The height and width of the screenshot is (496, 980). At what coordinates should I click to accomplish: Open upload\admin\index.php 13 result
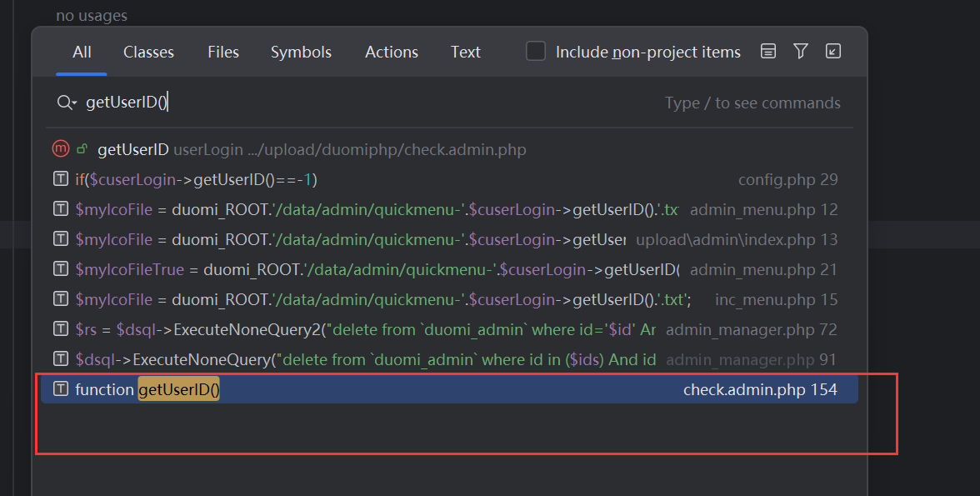449,239
